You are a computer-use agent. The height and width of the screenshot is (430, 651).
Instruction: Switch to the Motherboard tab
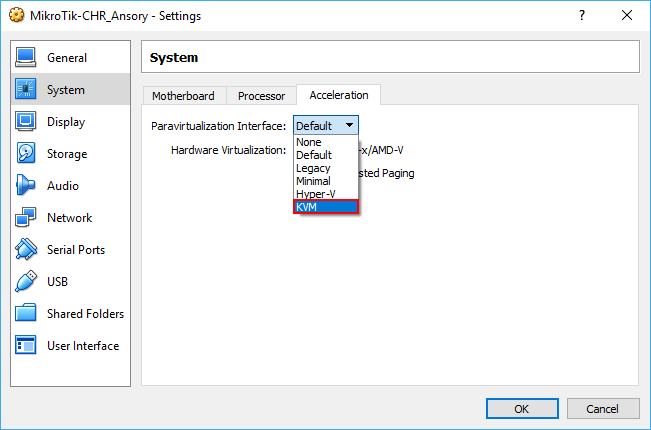[183, 96]
